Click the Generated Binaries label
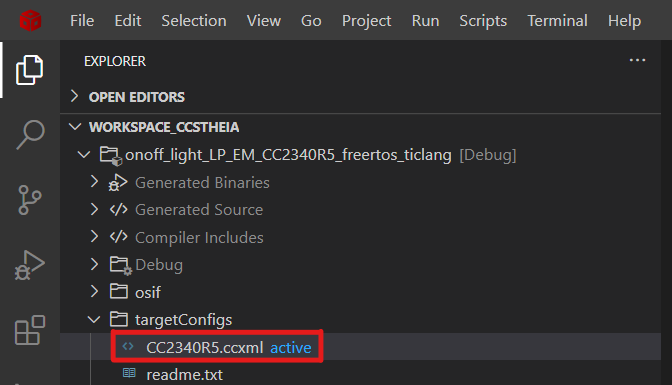672x385 pixels. click(x=202, y=183)
